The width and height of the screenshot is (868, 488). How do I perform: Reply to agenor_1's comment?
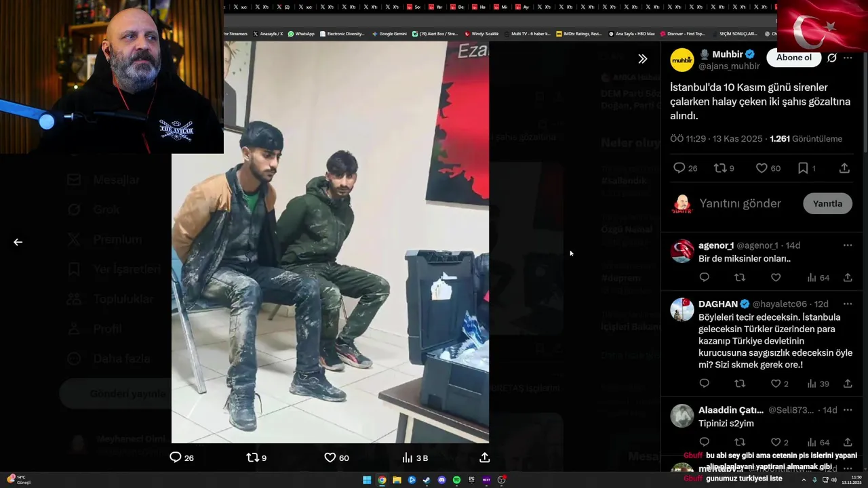point(704,277)
